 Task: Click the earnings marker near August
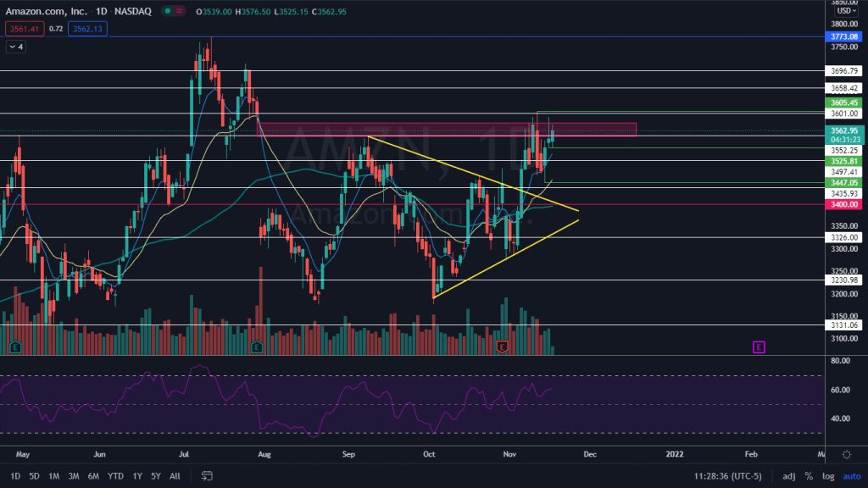pyautogui.click(x=257, y=347)
